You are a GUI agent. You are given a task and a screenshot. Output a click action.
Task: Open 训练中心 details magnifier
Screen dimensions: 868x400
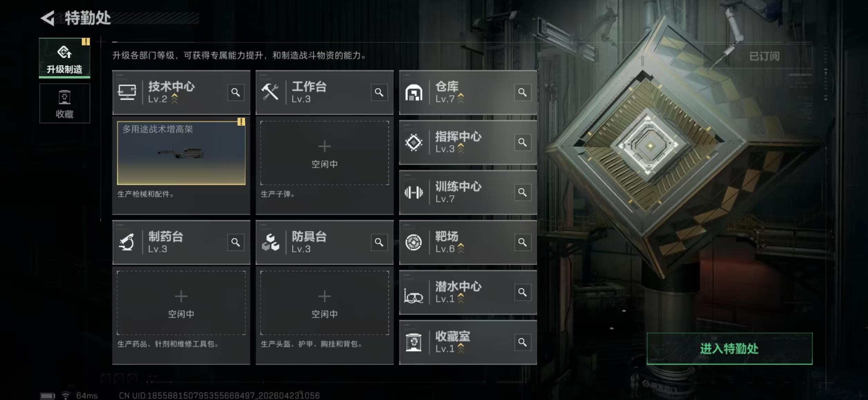[523, 192]
